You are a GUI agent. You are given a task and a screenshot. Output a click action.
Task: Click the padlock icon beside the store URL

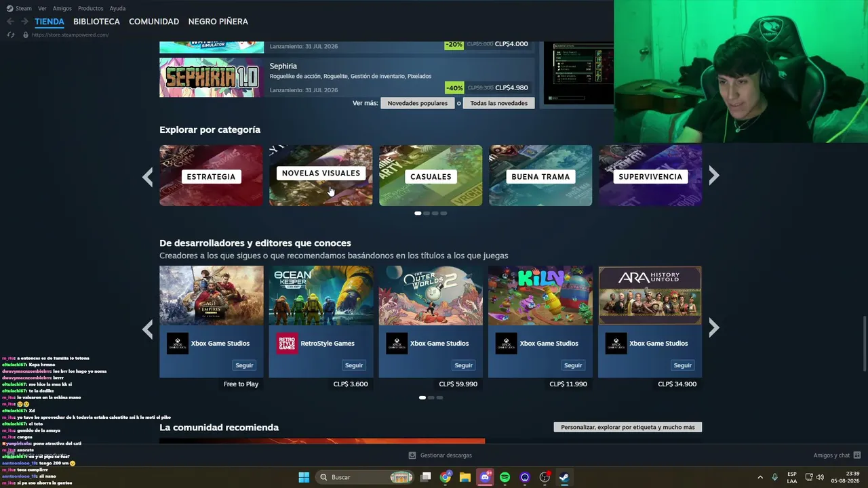(x=25, y=35)
